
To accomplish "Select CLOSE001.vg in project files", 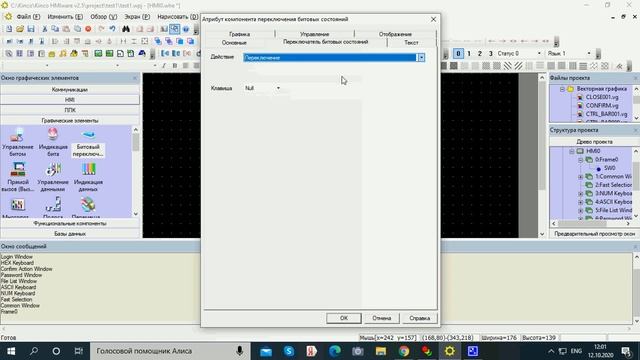I will pyautogui.click(x=602, y=97).
